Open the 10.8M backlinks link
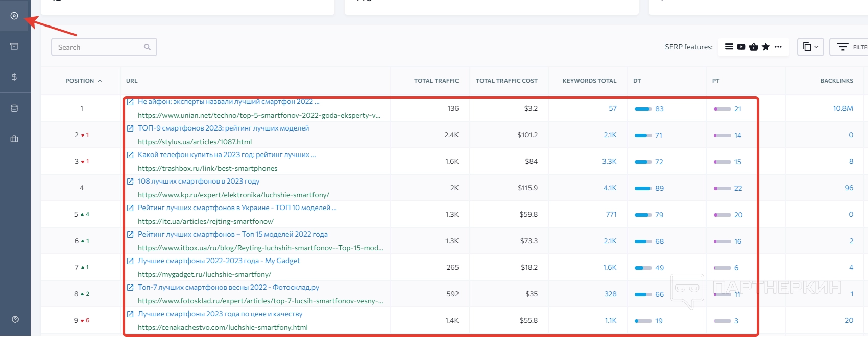This screenshot has width=868, height=337. tap(842, 108)
